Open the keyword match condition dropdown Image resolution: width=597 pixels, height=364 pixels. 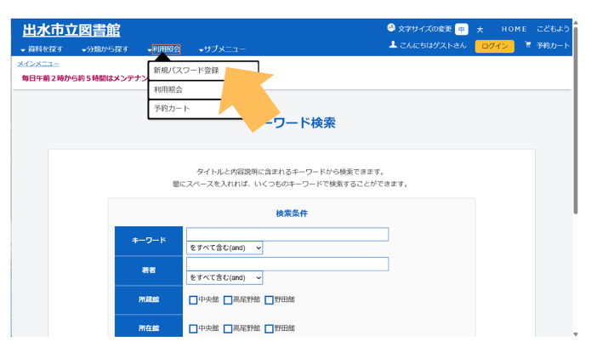point(225,248)
